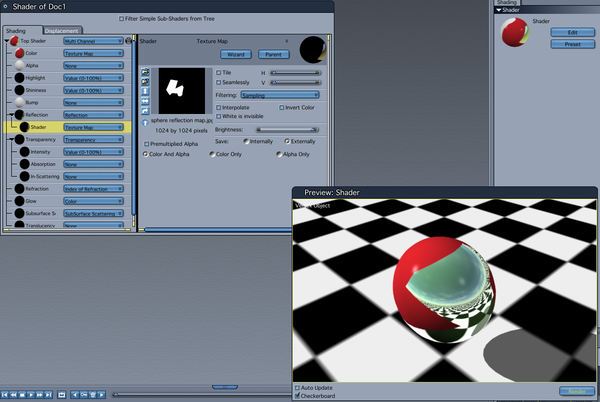Click the round shader preview in editor corner
This screenshot has height=402, width=600.
[x=313, y=50]
